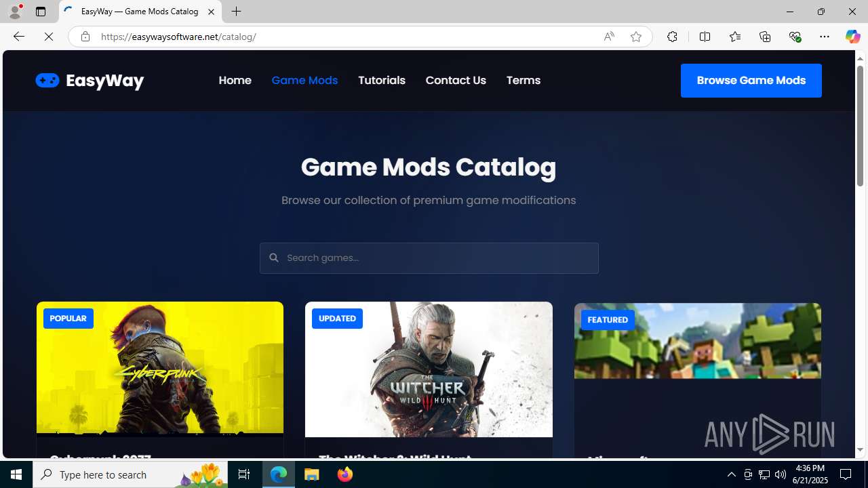This screenshot has height=488, width=868.
Task: Open the Home menu item
Action: click(x=235, y=80)
